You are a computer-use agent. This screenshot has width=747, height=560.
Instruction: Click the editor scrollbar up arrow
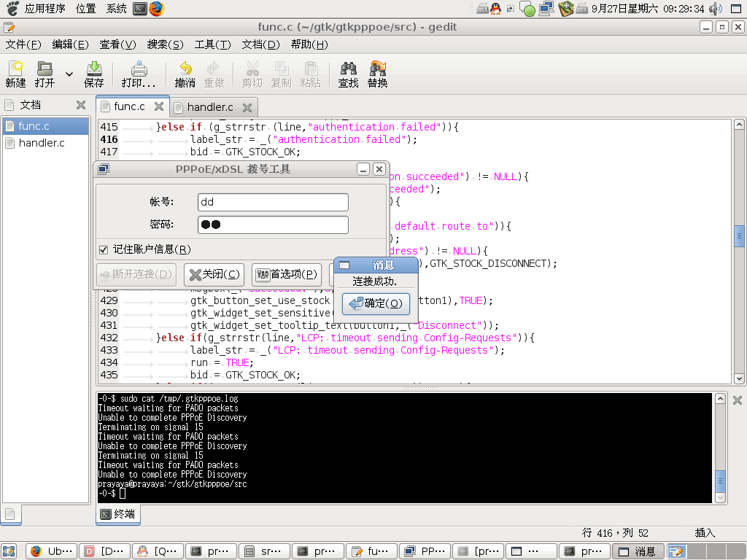pos(739,125)
